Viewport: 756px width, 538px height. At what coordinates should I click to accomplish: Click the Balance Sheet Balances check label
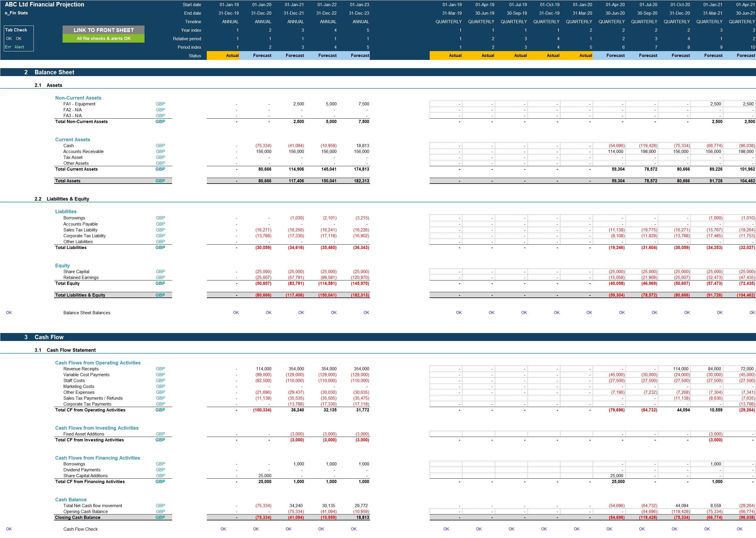[x=87, y=313]
